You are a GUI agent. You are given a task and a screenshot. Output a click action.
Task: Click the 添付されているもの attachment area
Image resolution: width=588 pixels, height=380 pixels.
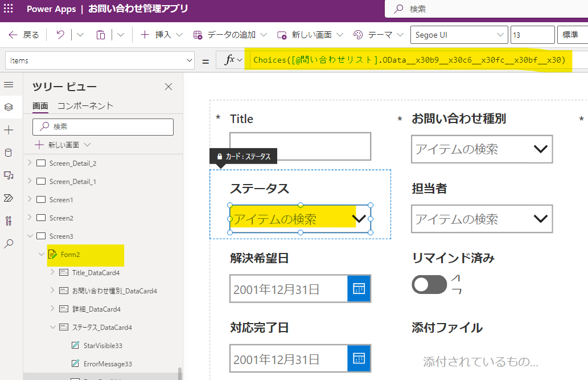click(x=480, y=362)
